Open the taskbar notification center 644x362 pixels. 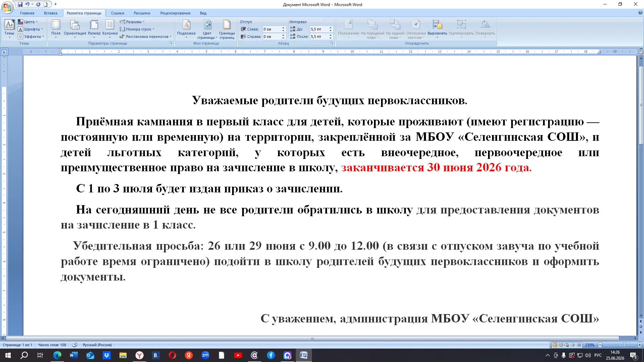[x=634, y=356]
